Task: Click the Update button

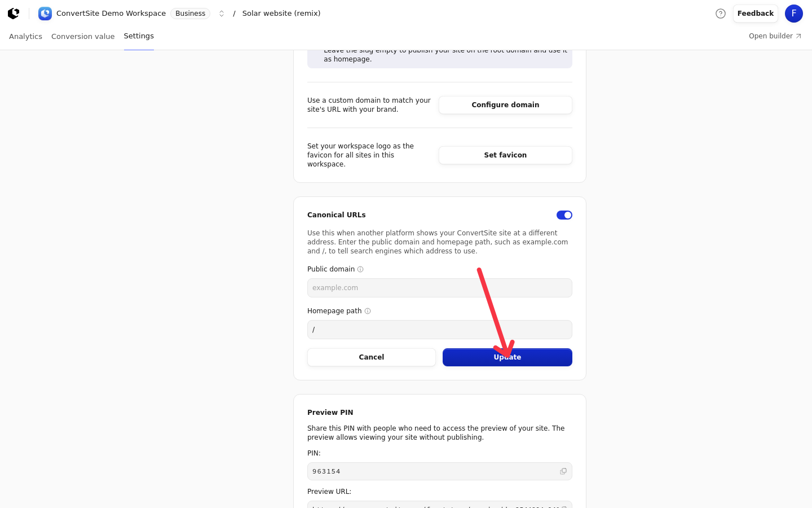Action: click(507, 357)
